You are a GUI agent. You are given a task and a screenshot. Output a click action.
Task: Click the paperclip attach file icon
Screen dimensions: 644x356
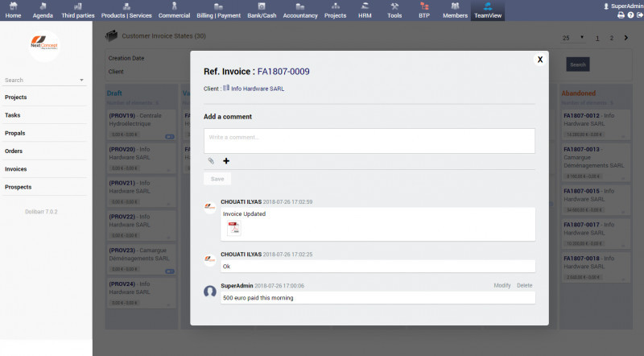(211, 161)
